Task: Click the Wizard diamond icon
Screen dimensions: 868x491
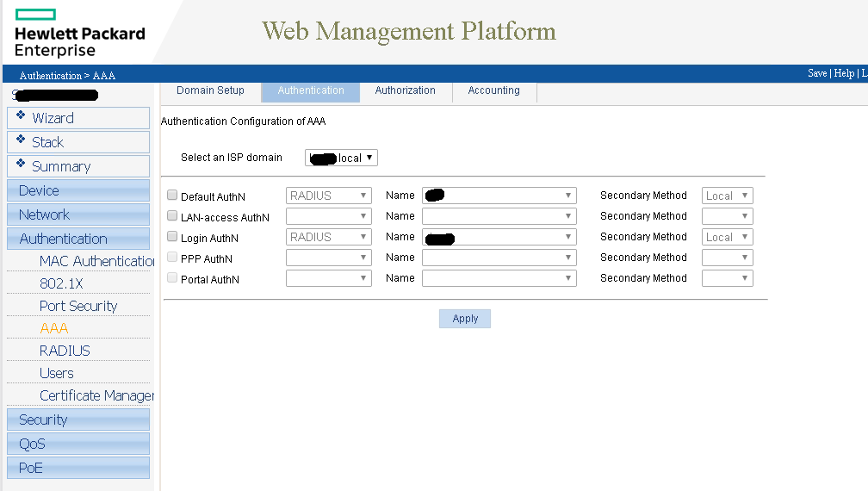Action: pyautogui.click(x=21, y=115)
